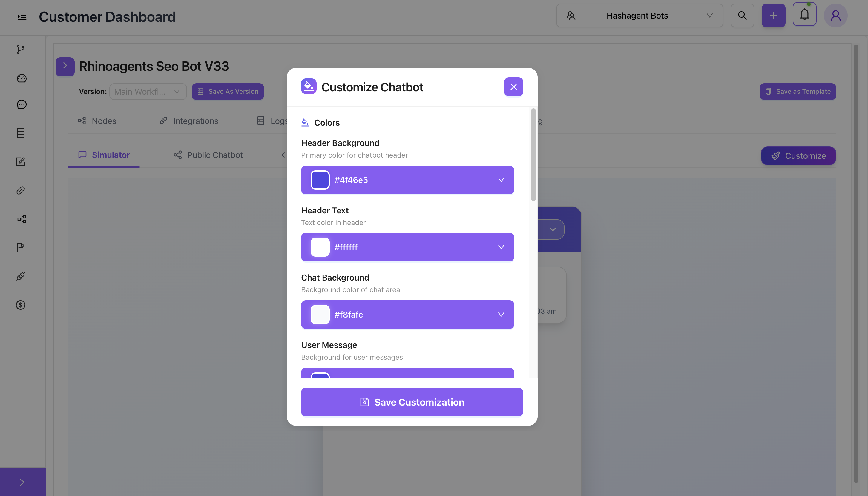Open the Nodes section
Viewport: 868px width, 496px height.
point(97,121)
